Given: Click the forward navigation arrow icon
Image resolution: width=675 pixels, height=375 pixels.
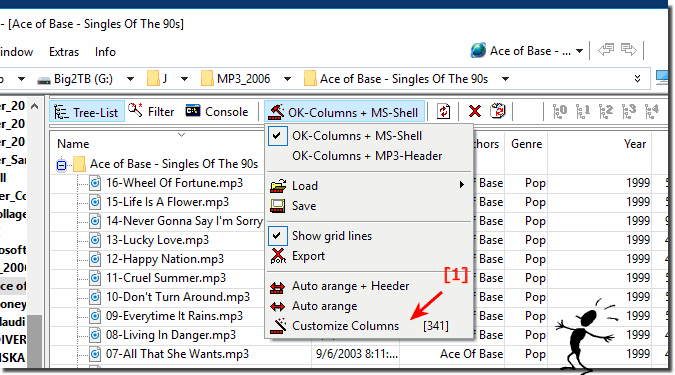Looking at the screenshot, I should (629, 50).
